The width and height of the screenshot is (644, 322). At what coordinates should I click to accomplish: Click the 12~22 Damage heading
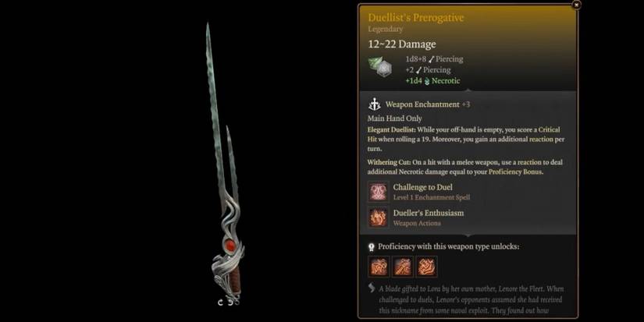coord(402,44)
